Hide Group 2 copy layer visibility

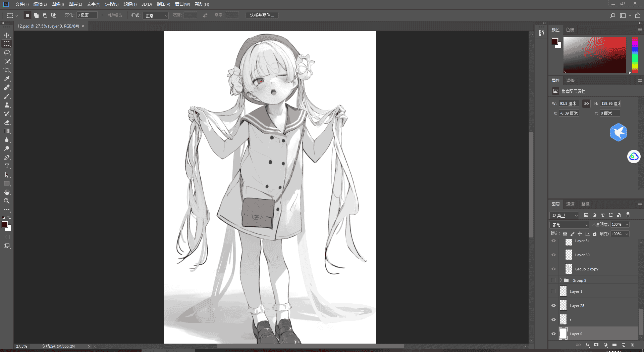(553, 269)
